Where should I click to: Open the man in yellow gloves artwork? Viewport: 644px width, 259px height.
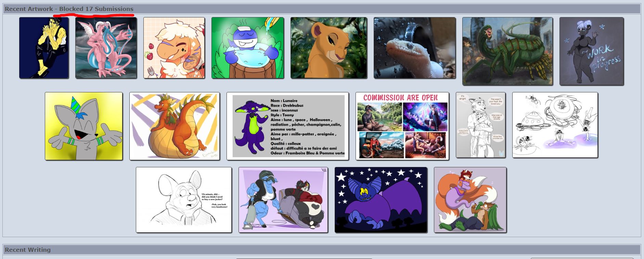click(44, 48)
